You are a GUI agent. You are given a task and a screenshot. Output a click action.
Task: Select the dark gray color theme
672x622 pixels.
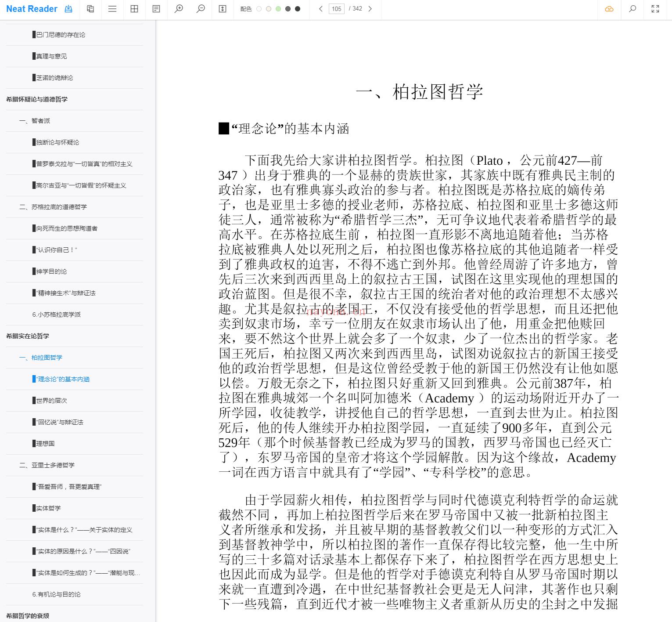click(x=288, y=9)
